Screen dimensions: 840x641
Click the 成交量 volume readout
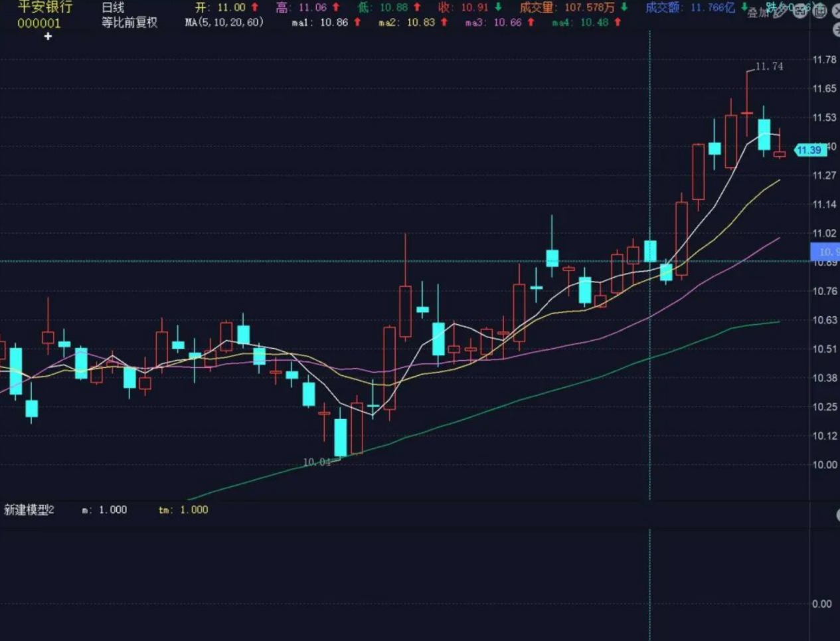point(566,7)
